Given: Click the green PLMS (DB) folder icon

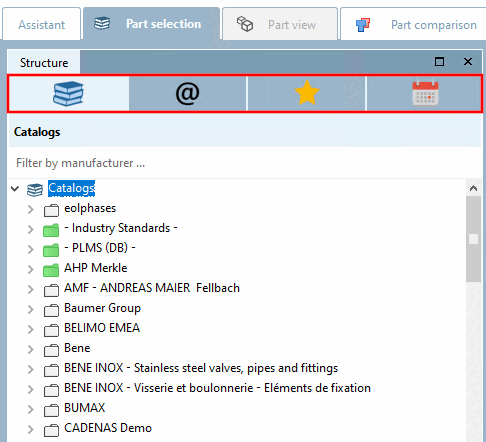Looking at the screenshot, I should click(51, 250).
